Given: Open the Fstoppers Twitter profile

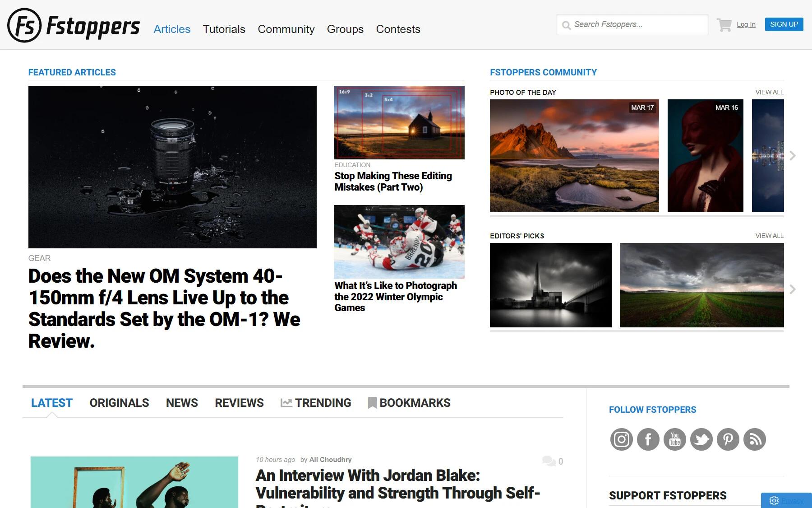Looking at the screenshot, I should (701, 438).
